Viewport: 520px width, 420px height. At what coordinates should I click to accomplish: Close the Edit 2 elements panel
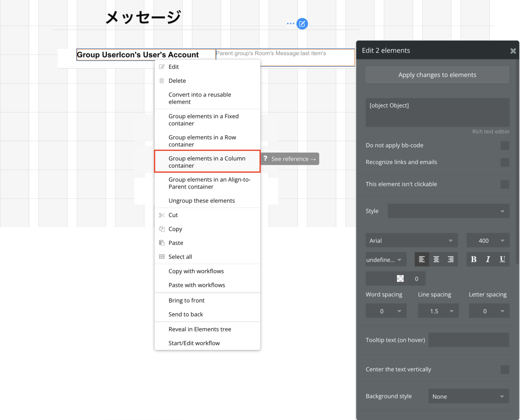tap(513, 51)
